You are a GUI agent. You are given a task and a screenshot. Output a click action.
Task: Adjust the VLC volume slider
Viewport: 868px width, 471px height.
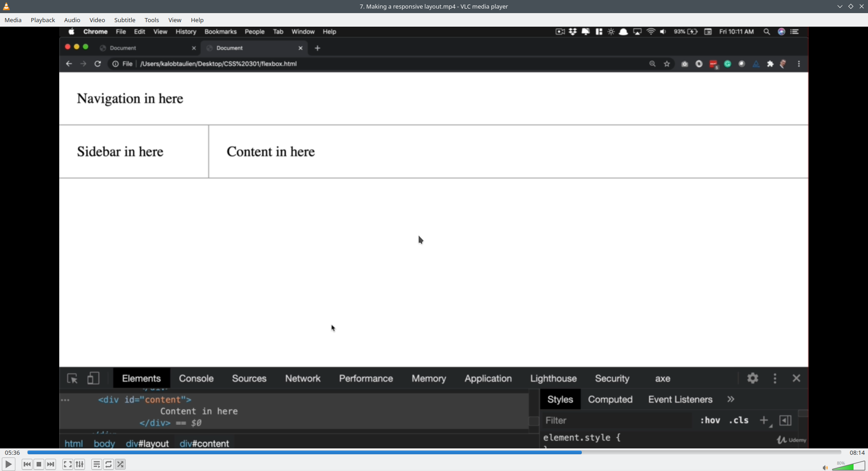pos(849,466)
